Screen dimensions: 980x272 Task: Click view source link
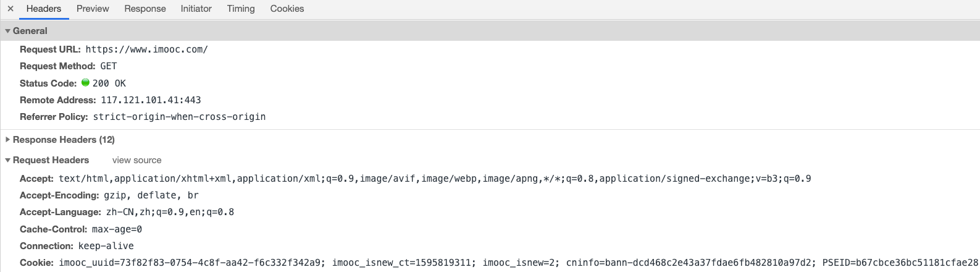(x=136, y=160)
